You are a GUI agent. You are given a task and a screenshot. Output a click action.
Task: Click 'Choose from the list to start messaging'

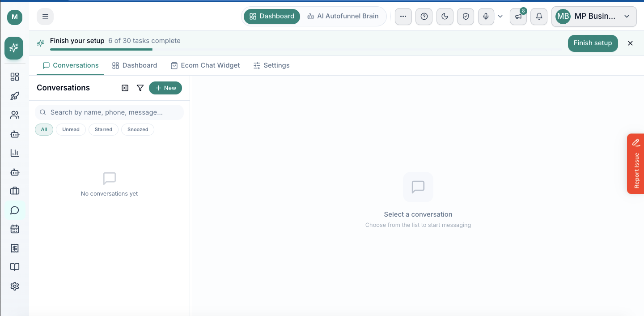tap(418, 225)
